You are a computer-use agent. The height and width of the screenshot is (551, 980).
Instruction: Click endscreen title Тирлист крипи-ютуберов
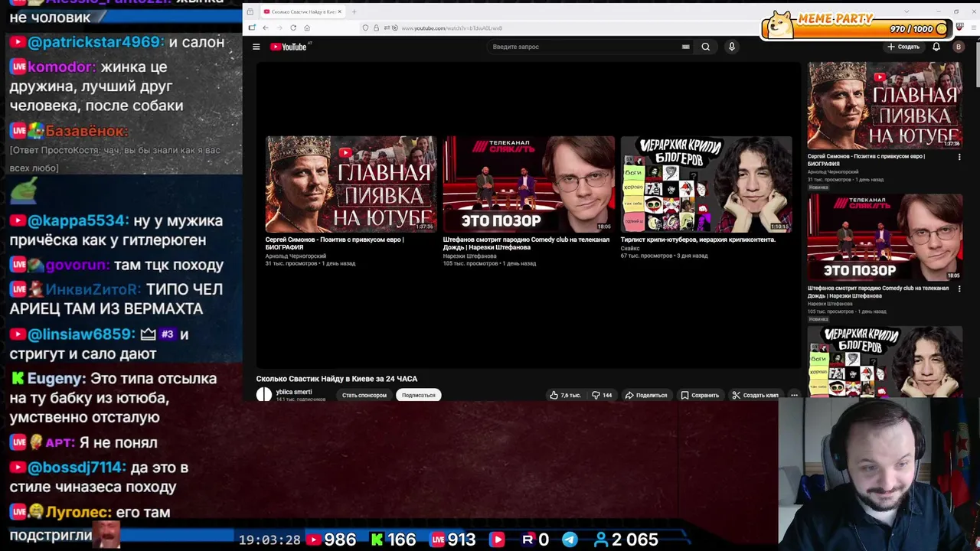[x=697, y=240]
